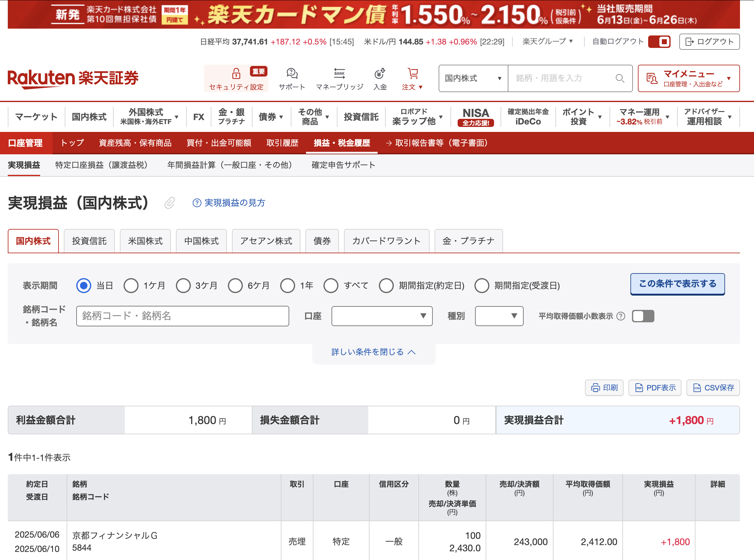754x560 pixels.
Task: Select the 1年 period radio button
Action: click(x=288, y=285)
